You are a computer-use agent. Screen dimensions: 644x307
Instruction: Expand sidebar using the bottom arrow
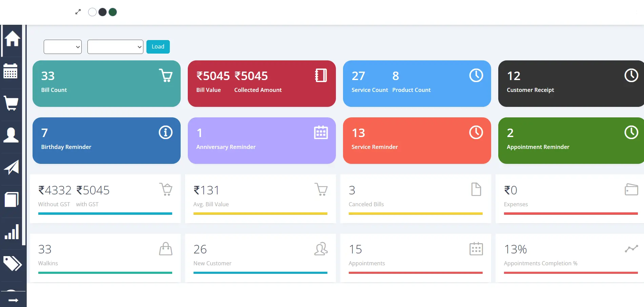click(x=13, y=300)
